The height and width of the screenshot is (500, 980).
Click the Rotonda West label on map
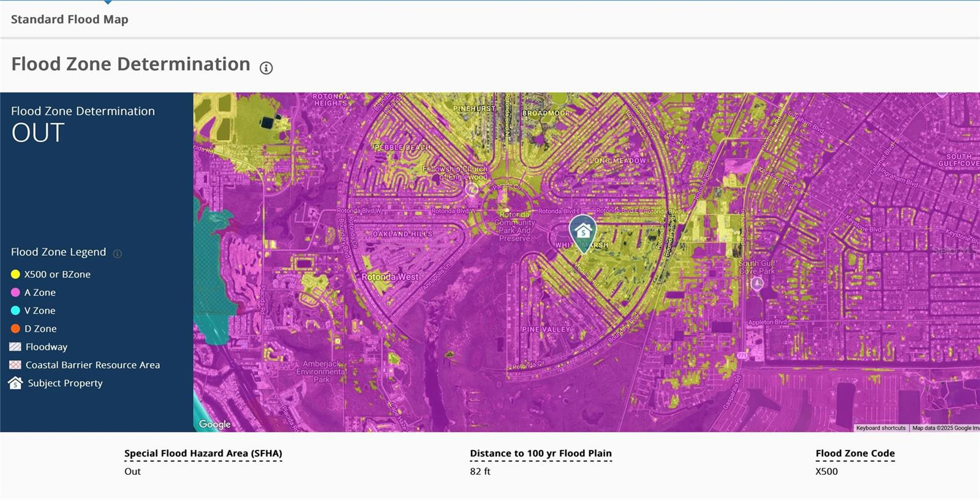click(390, 277)
